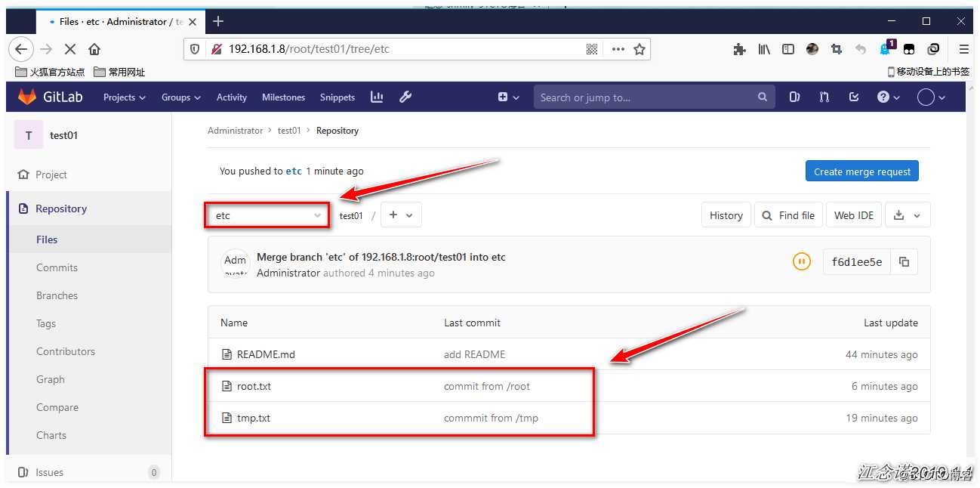Open the 'add README' commit link
This screenshot has width=980, height=488.
475,354
